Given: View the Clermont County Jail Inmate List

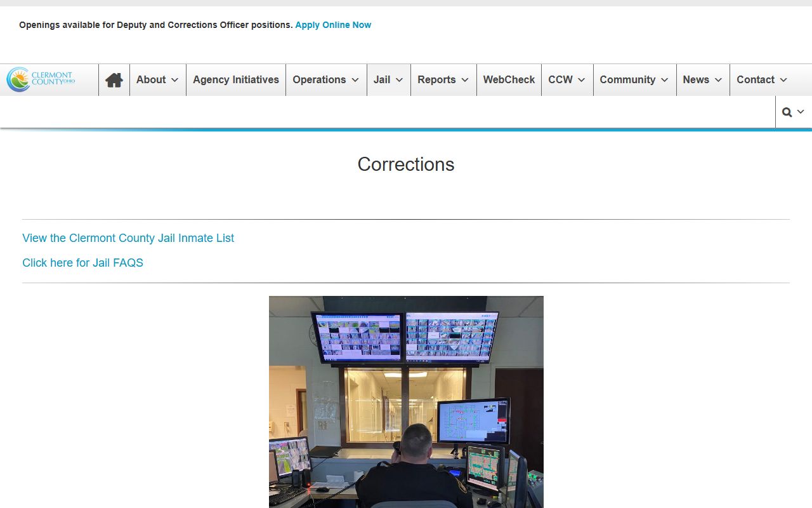Looking at the screenshot, I should coord(128,238).
